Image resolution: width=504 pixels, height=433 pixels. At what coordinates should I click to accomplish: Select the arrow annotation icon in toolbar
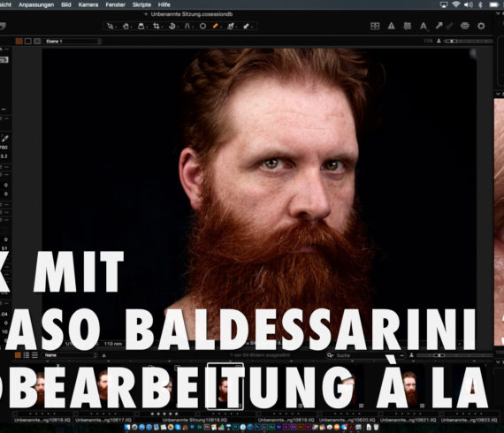point(439,26)
